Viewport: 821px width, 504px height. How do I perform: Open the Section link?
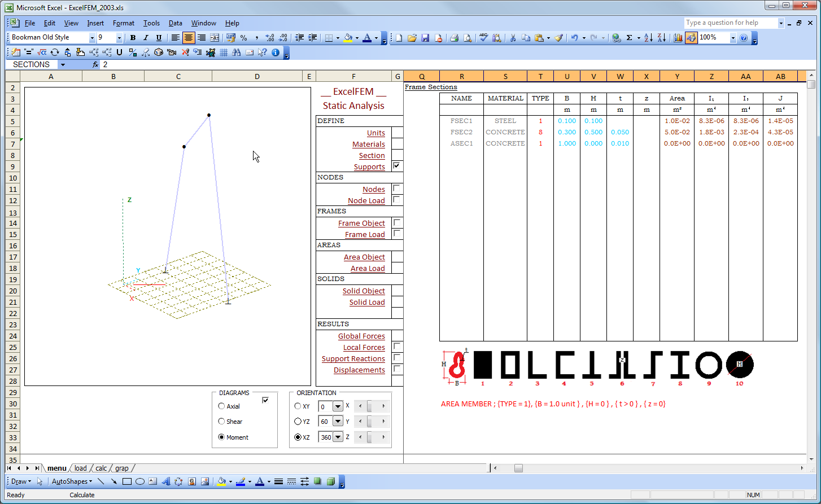click(372, 156)
